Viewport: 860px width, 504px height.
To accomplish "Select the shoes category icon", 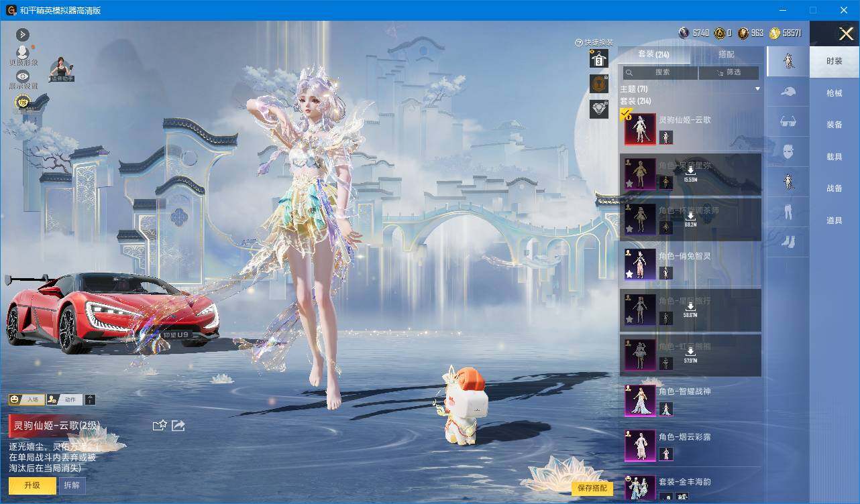I will (x=788, y=241).
